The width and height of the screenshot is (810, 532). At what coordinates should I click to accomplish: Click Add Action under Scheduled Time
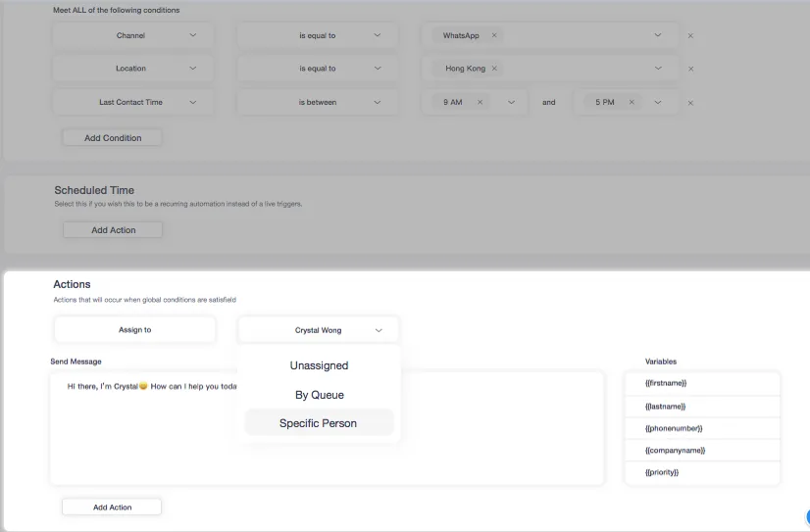click(x=113, y=230)
